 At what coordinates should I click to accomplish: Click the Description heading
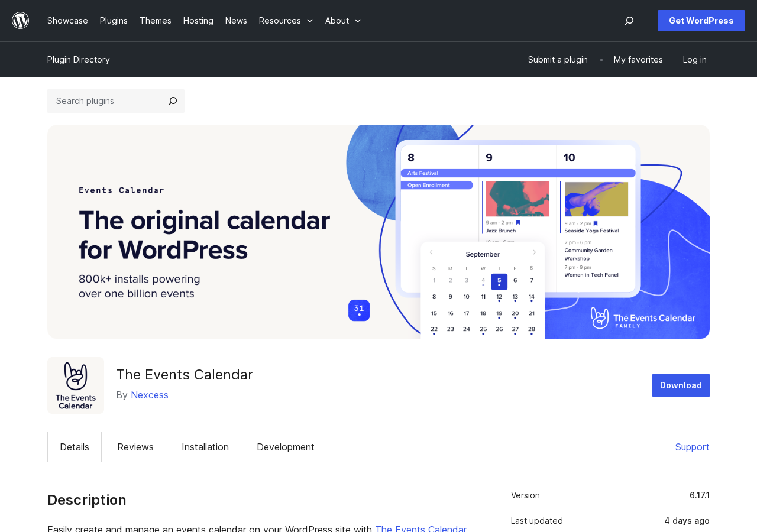coord(87,500)
